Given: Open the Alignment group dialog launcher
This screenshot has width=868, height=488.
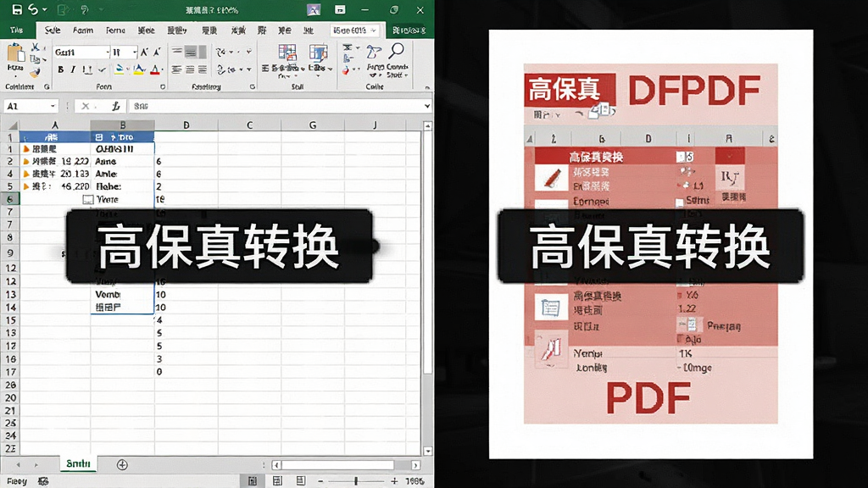Looking at the screenshot, I should click(x=253, y=87).
